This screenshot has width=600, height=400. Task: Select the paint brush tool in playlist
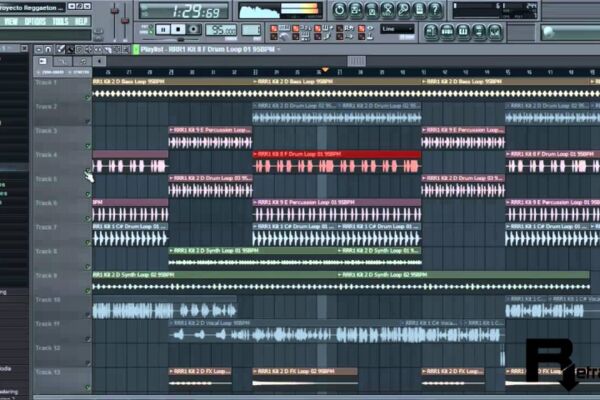click(x=70, y=50)
